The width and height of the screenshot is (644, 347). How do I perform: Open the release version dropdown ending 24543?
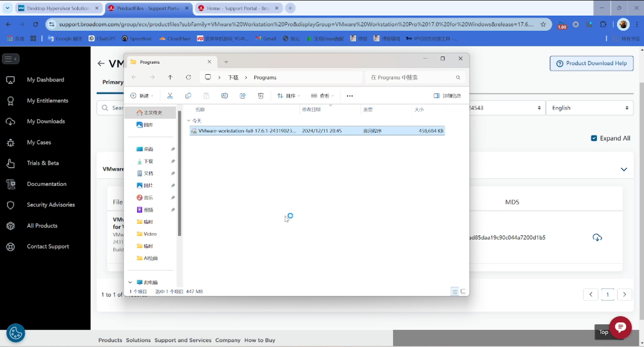coord(507,108)
